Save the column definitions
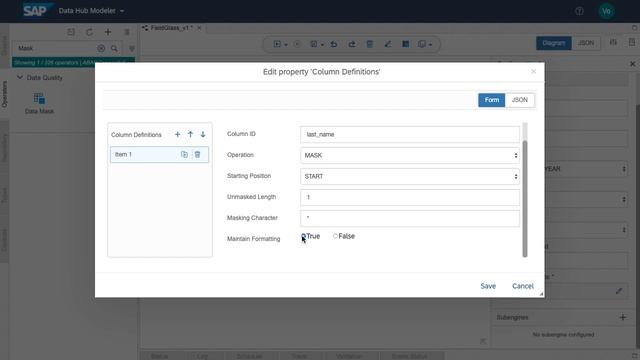 coord(488,286)
